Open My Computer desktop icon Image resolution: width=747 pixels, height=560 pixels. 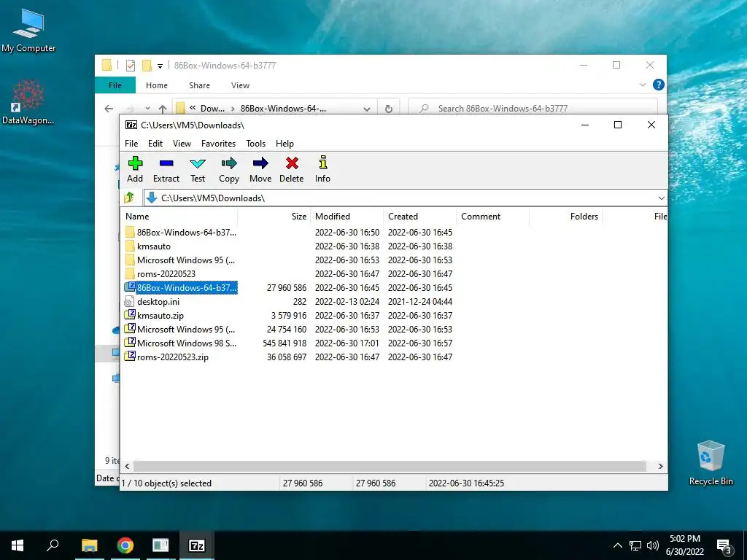(28, 30)
